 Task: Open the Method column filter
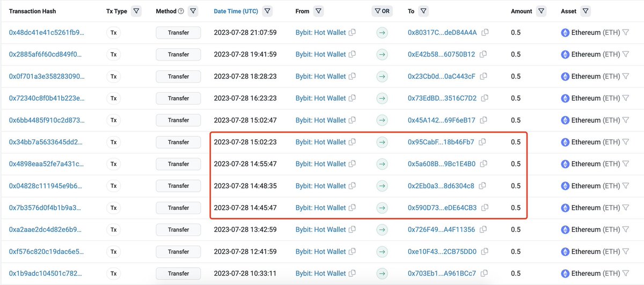pyautogui.click(x=193, y=11)
